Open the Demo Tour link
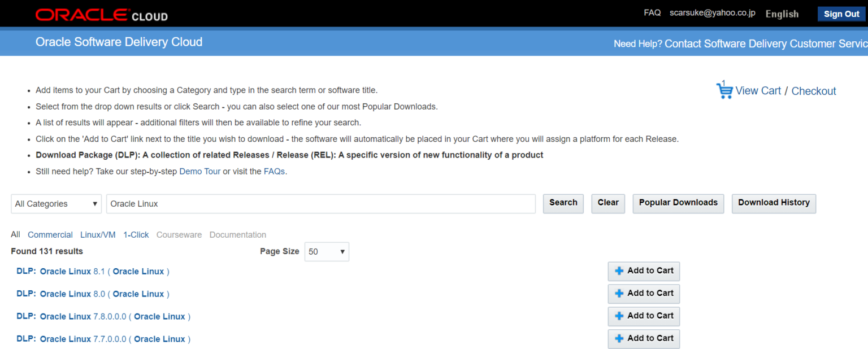The width and height of the screenshot is (868, 349). click(199, 171)
